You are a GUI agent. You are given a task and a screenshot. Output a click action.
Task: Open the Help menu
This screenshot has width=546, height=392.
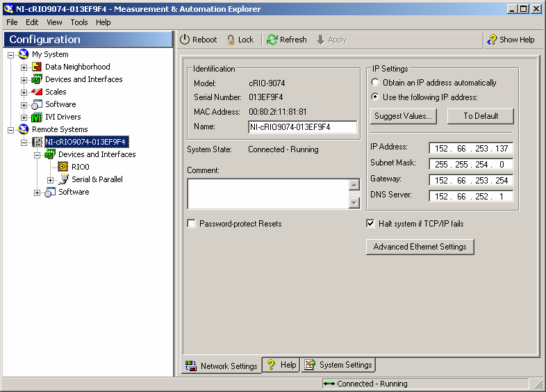tap(103, 22)
